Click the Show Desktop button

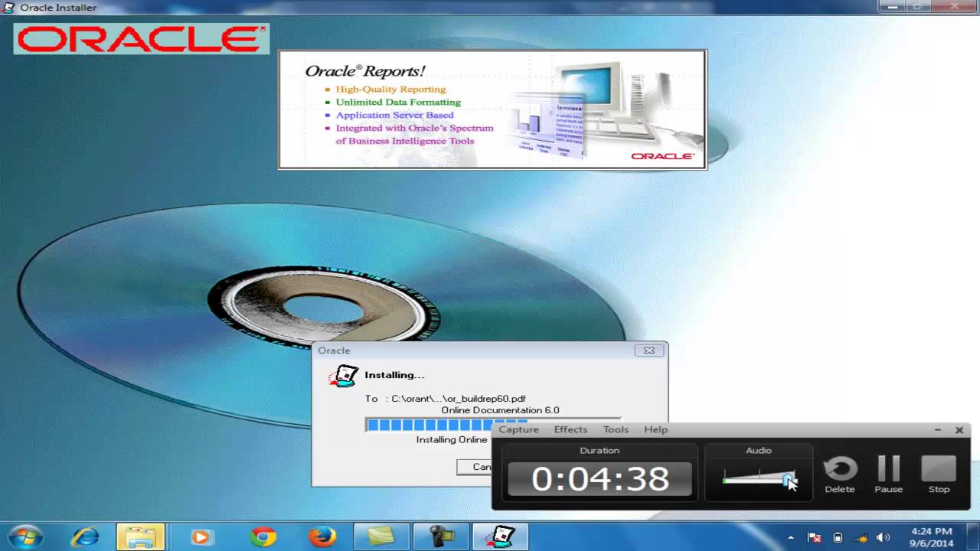[x=974, y=537]
